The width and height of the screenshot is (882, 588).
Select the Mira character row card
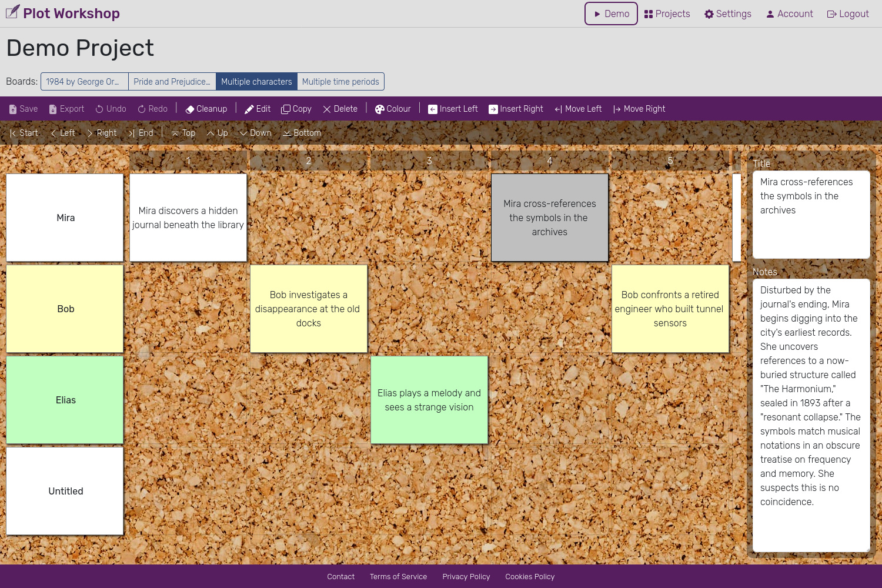pyautogui.click(x=65, y=218)
